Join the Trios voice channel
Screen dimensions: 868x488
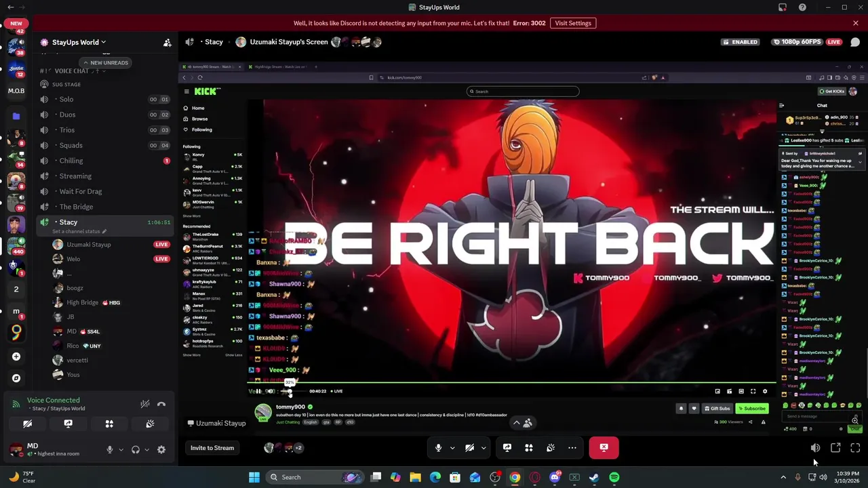pyautogui.click(x=105, y=130)
